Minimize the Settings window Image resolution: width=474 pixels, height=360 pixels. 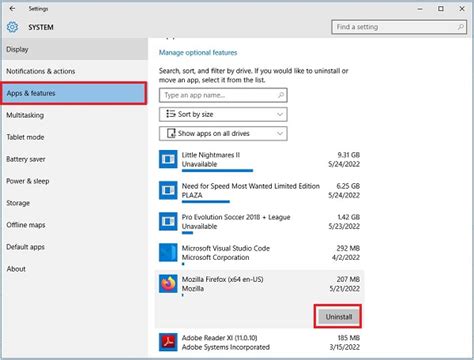click(420, 9)
